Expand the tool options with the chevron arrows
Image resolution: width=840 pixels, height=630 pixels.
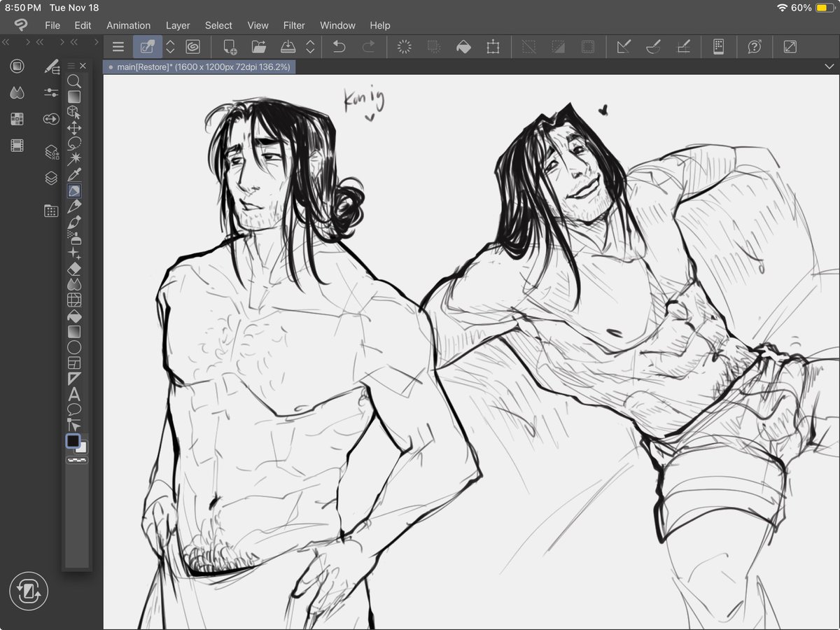point(169,46)
